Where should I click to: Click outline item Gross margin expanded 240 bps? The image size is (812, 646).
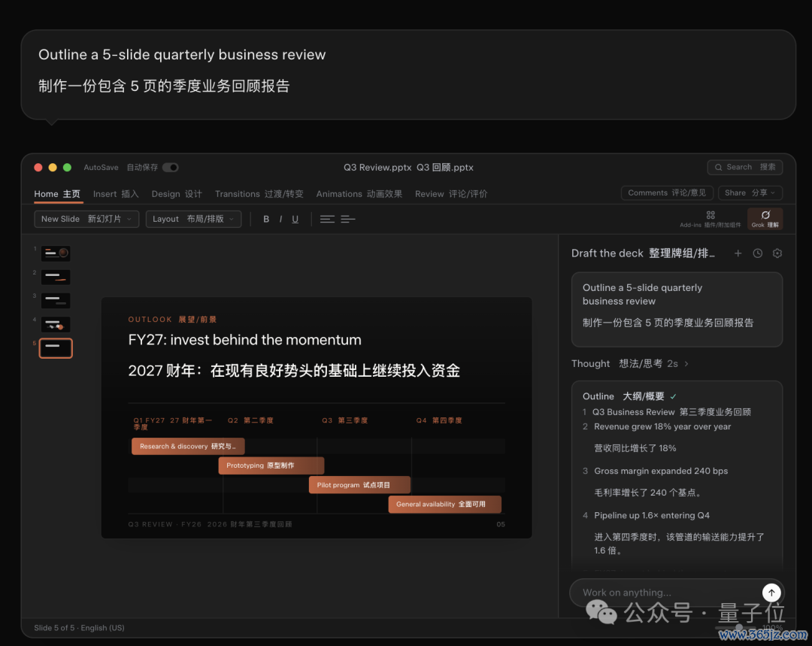(661, 471)
